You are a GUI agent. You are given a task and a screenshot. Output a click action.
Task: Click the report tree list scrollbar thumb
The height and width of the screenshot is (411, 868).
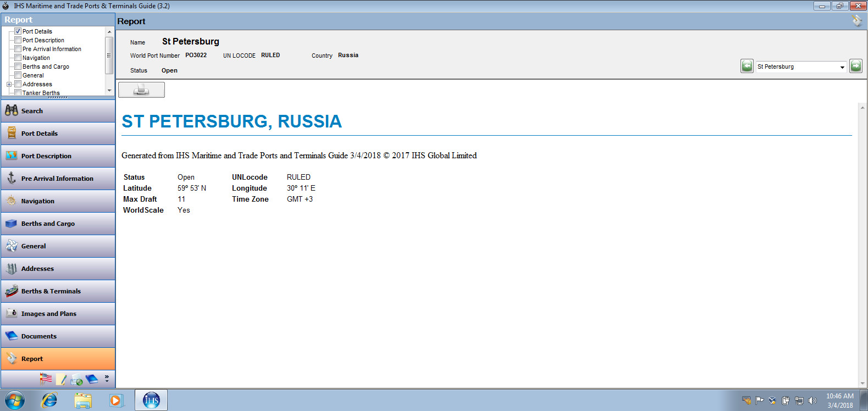click(x=109, y=55)
